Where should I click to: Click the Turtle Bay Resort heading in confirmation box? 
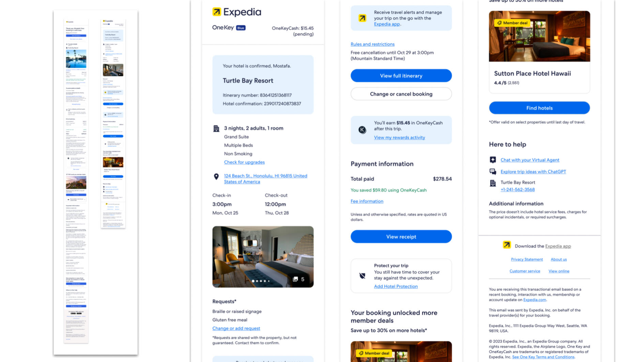(x=248, y=81)
